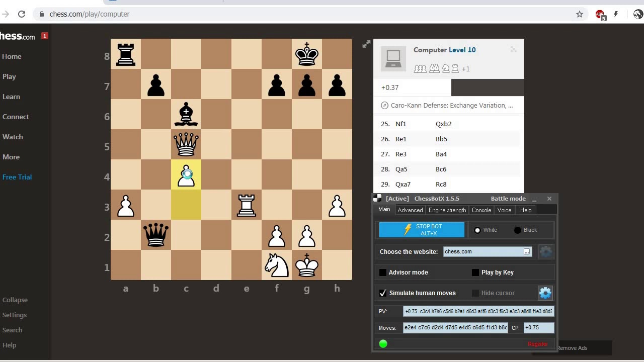The width and height of the screenshot is (644, 362).
Task: Select the Black radio button
Action: pyautogui.click(x=517, y=230)
